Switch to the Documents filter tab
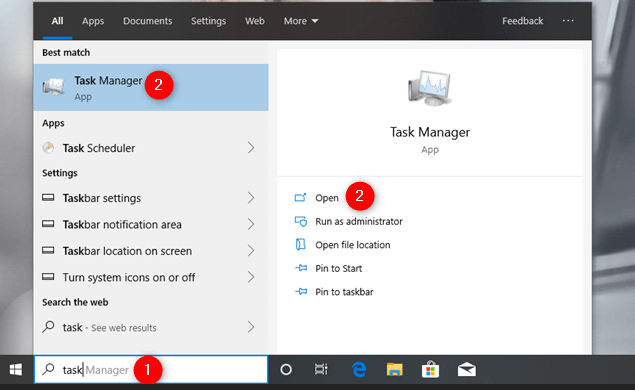The height and width of the screenshot is (390, 635). coord(147,21)
